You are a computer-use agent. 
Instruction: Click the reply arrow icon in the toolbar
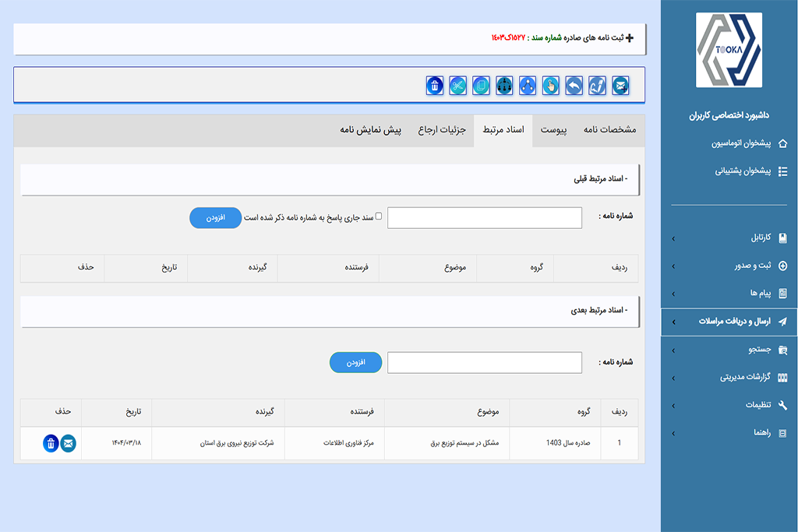[574, 86]
